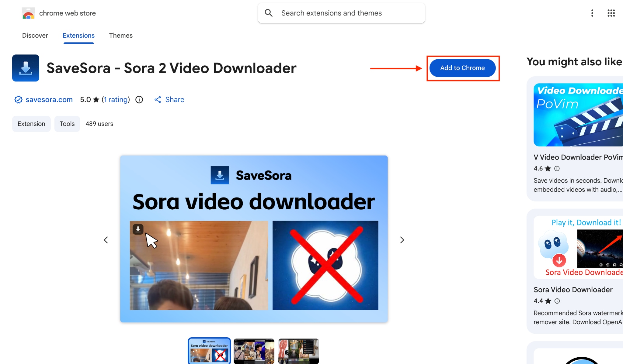Visit the savesora.com website link
This screenshot has height=364, width=623.
coord(50,99)
